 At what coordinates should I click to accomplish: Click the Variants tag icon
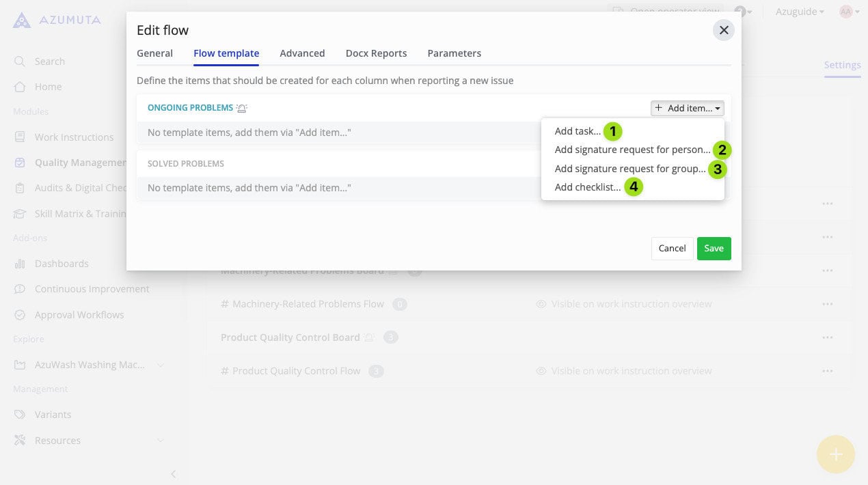[20, 415]
